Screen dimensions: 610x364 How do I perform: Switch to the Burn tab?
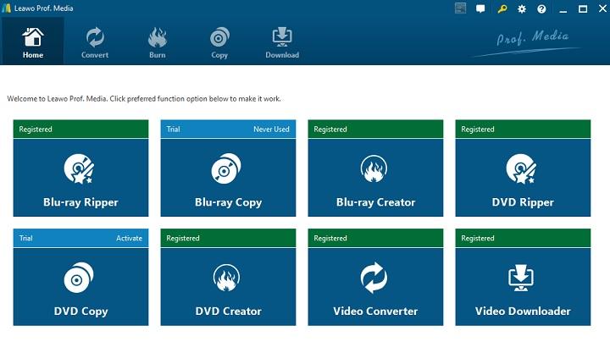click(158, 42)
